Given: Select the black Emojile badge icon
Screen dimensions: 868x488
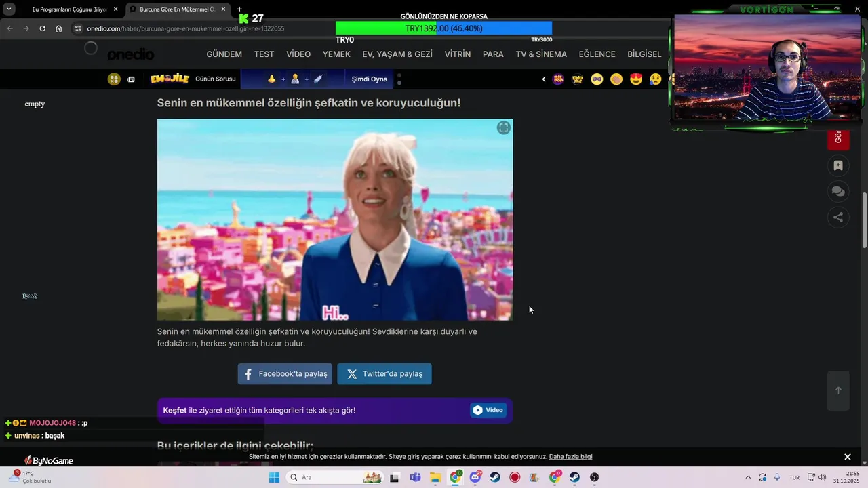Looking at the screenshot, I should [x=578, y=79].
